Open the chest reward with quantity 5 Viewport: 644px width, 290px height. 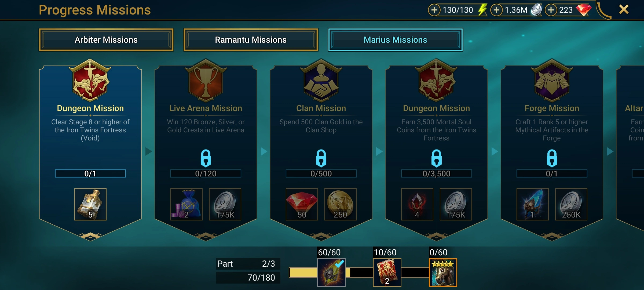coord(90,204)
